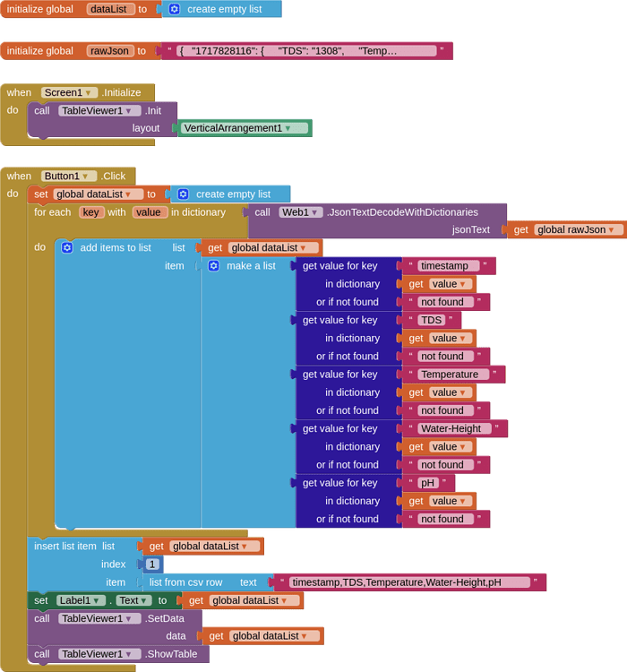627x672 pixels.
Task: Rename the value loop variable
Action: coord(150,212)
